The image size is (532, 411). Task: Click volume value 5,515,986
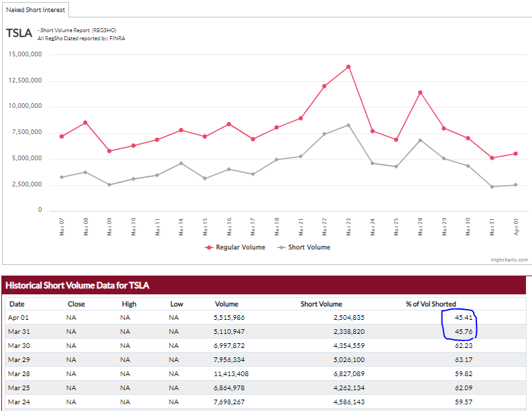pyautogui.click(x=229, y=318)
